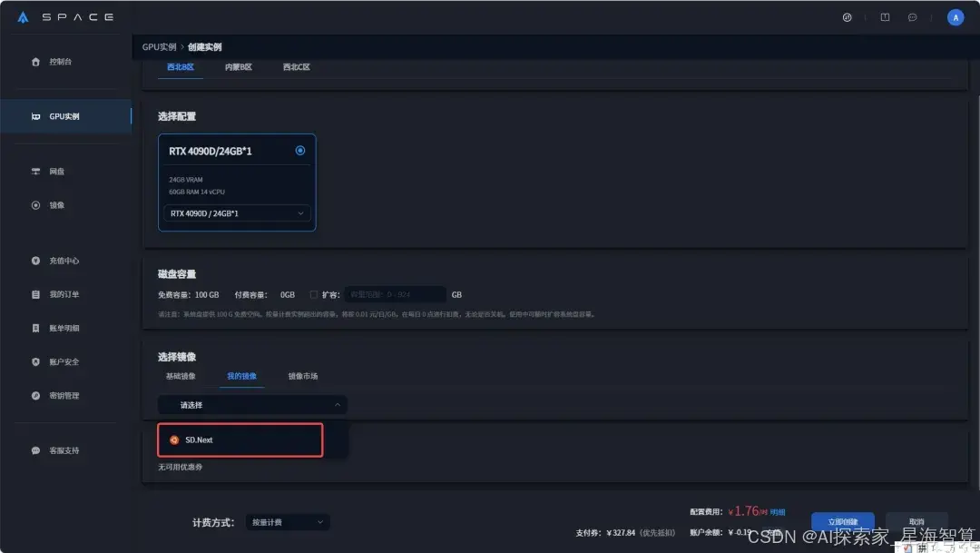
Task: Click the 创建实例 breadcrumb text
Action: point(204,47)
